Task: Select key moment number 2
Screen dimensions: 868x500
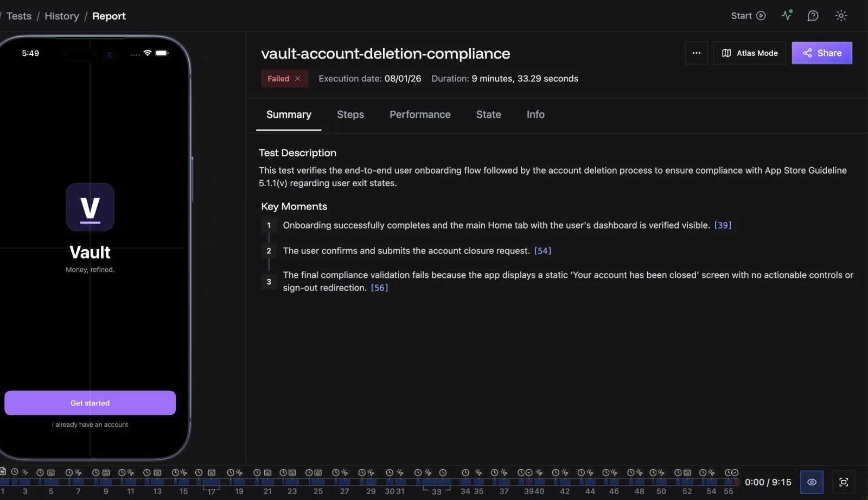Action: coord(269,251)
